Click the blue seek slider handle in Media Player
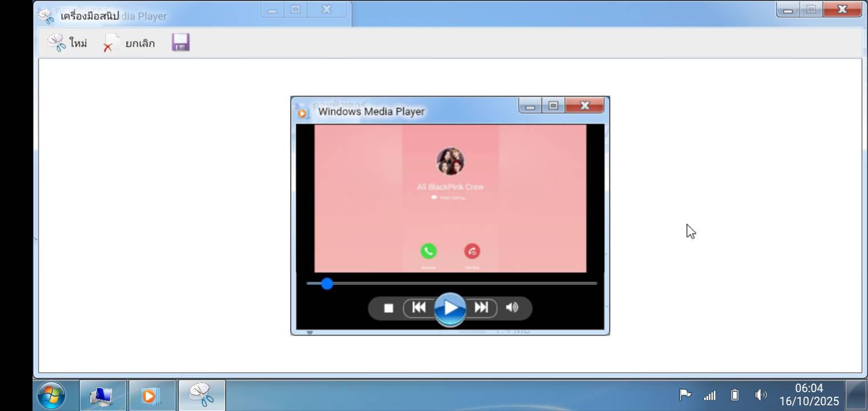The width and height of the screenshot is (868, 411). pos(327,283)
